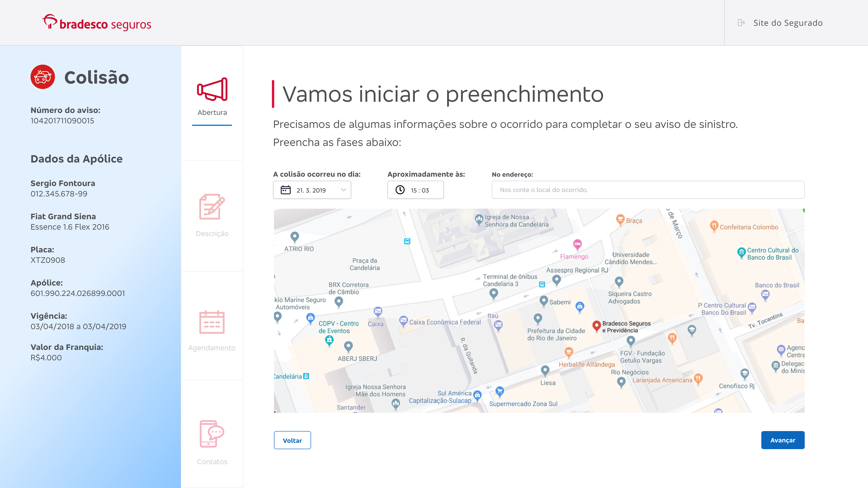Click the Universidade Cândido Mendes label

coord(630,258)
